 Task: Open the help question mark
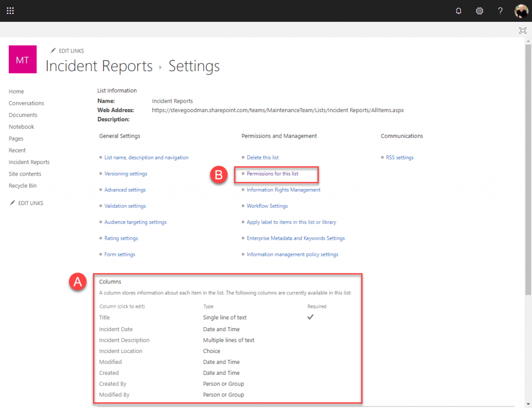tap(500, 11)
